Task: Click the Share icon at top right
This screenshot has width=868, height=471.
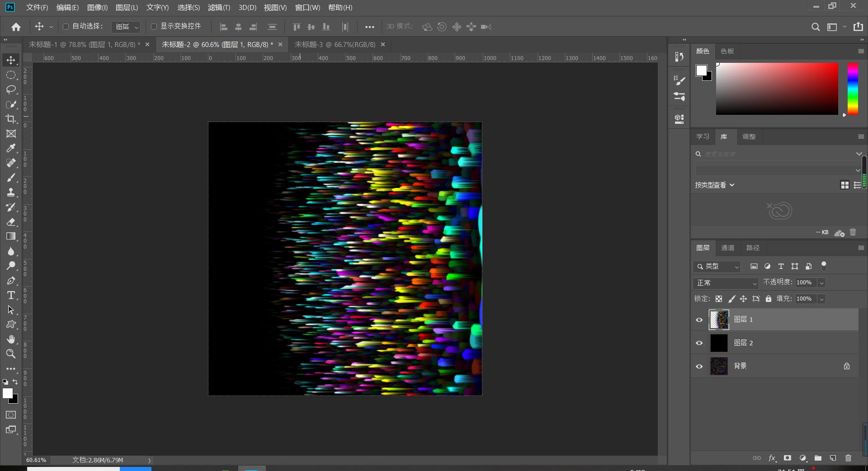Action: pyautogui.click(x=858, y=27)
